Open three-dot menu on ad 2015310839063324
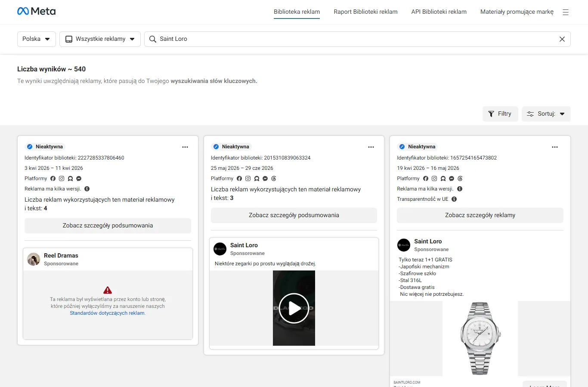Viewport: 588px width, 387px height. (371, 147)
